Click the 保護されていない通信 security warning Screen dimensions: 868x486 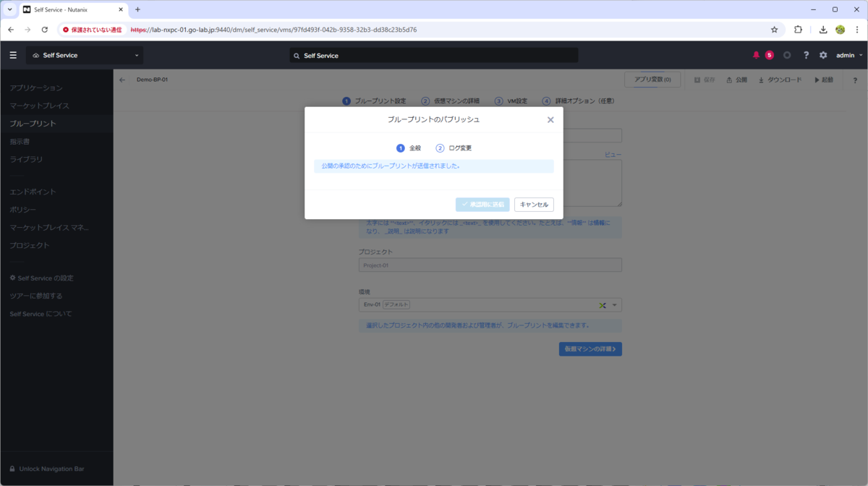[92, 30]
